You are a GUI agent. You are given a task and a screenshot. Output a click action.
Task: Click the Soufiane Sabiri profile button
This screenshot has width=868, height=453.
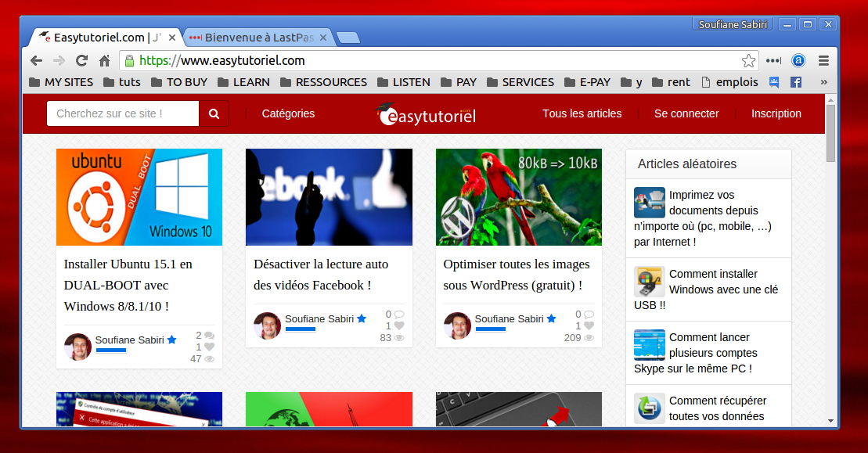pyautogui.click(x=733, y=24)
